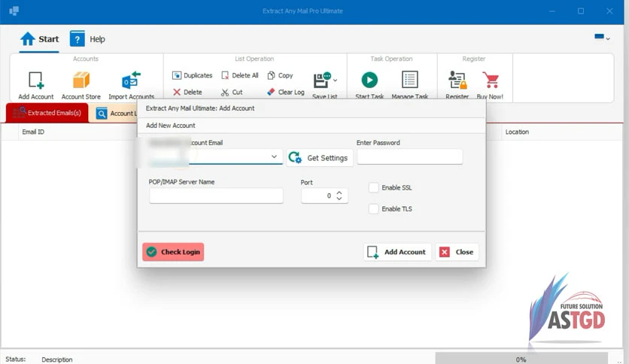
Task: Click the Add Account ribbon icon
Action: (35, 80)
